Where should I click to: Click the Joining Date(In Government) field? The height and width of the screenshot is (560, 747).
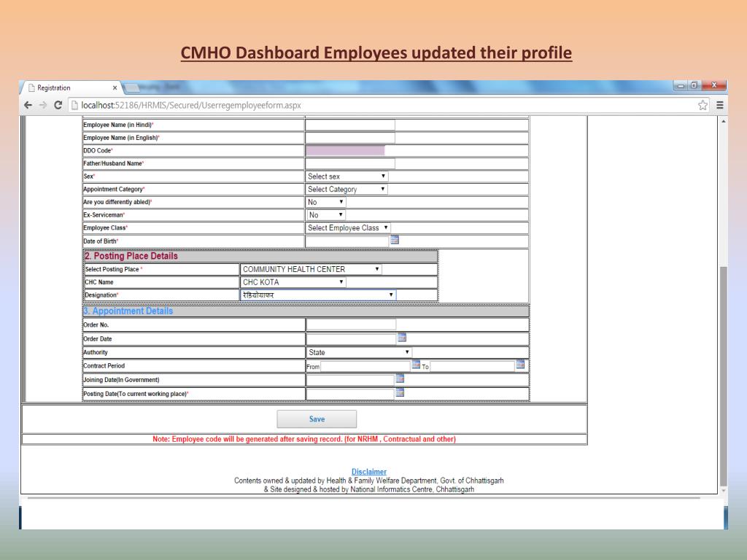(350, 379)
